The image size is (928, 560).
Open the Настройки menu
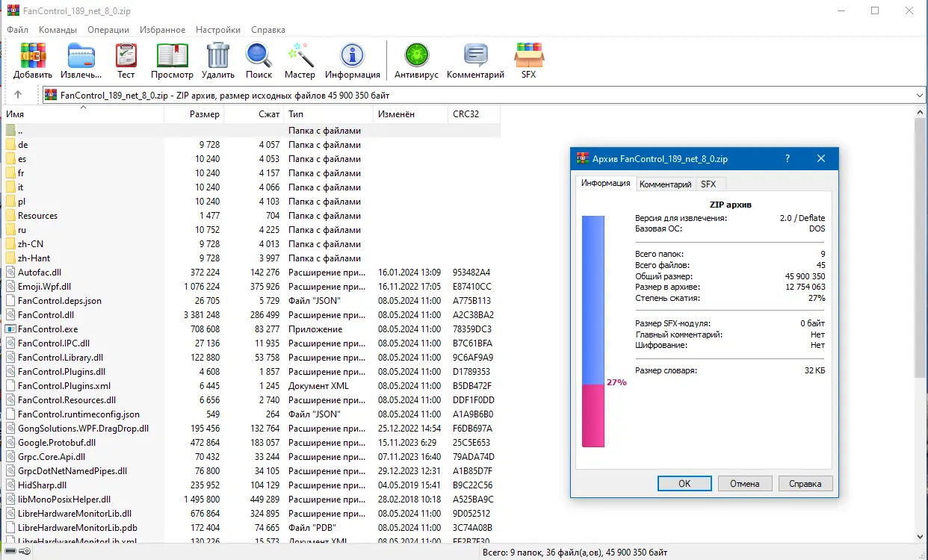[x=218, y=30]
